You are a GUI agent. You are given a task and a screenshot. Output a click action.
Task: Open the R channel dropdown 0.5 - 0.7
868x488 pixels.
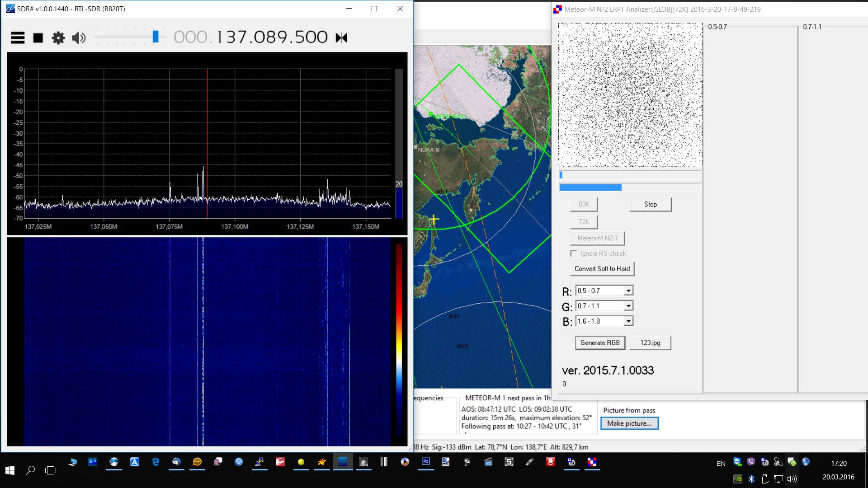[604, 291]
